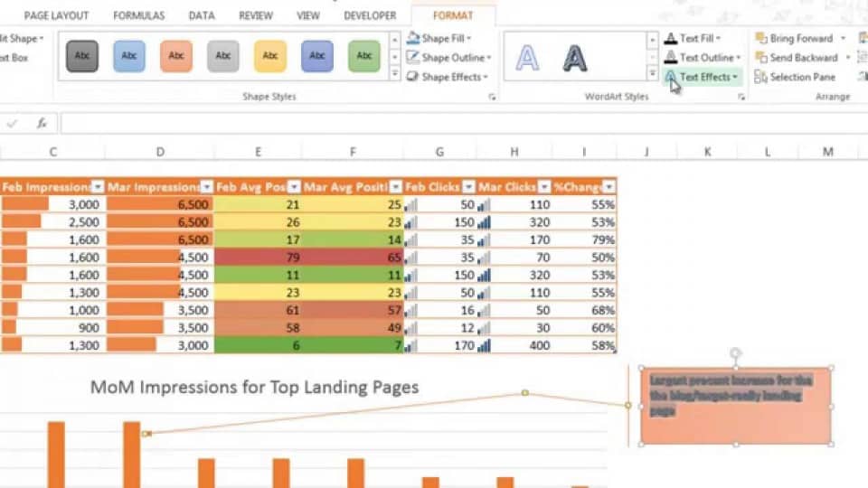Select the Mar Clicks cell showing 400

pyautogui.click(x=514, y=345)
